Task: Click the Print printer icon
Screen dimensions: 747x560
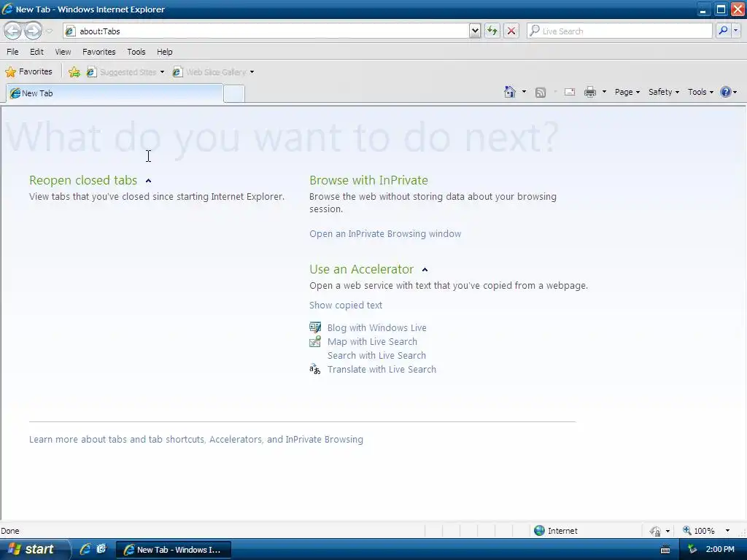Action: 590,92
